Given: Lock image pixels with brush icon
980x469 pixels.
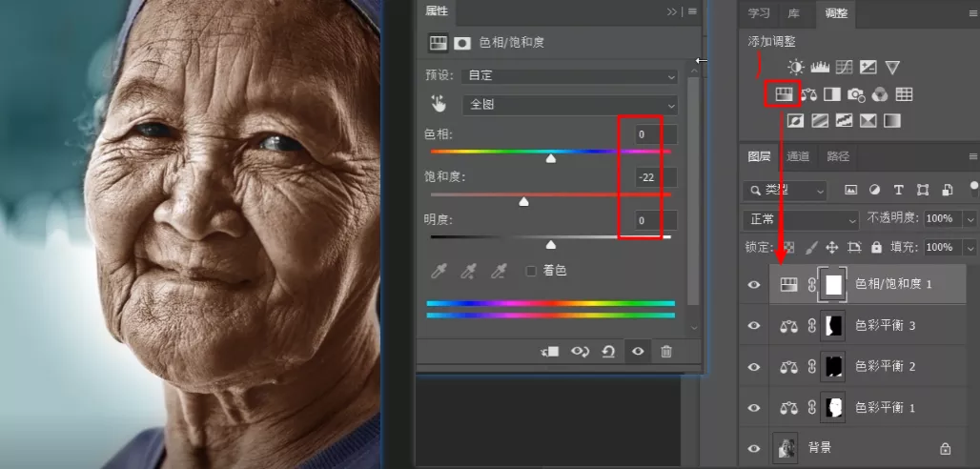Looking at the screenshot, I should 810,248.
